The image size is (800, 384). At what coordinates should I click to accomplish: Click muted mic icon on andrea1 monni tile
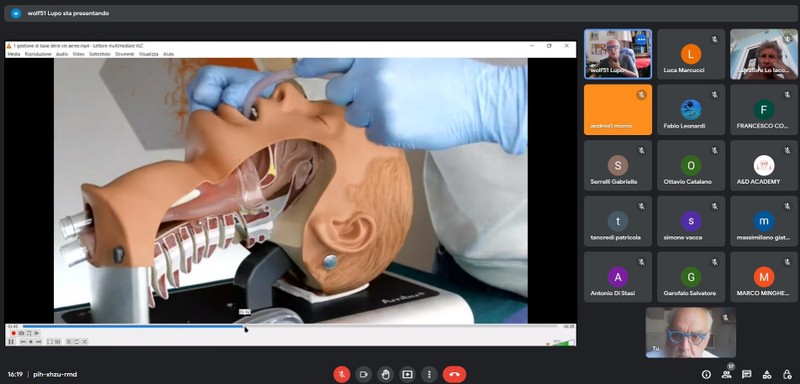coord(641,95)
